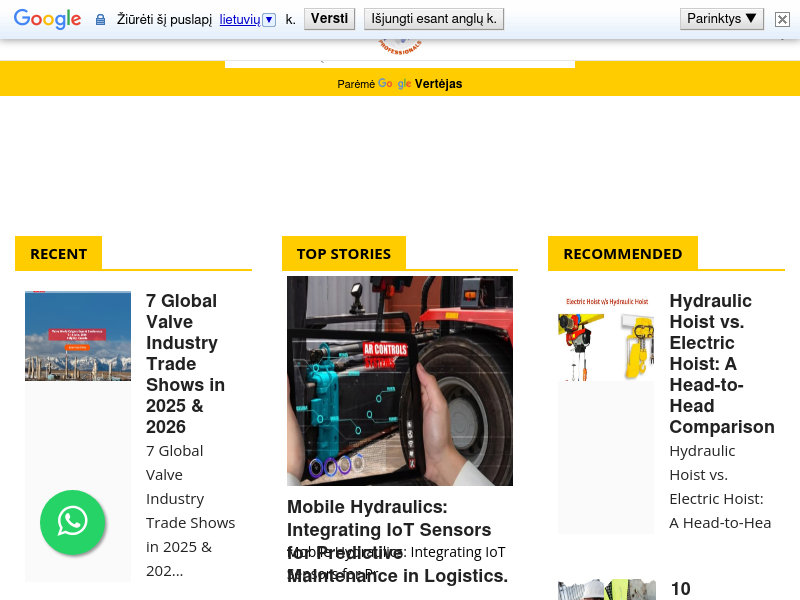Select the TOP STORIES section tab
The image size is (800, 600).
tap(343, 253)
